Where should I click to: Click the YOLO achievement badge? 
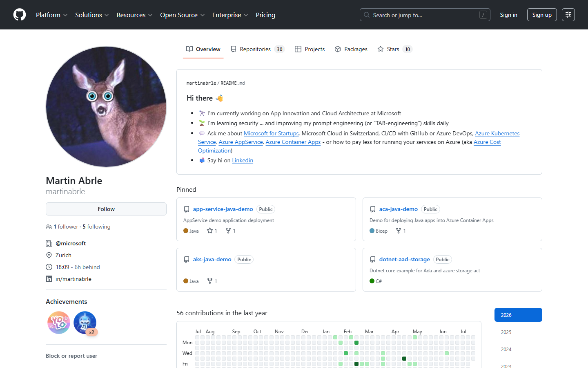pyautogui.click(x=59, y=323)
